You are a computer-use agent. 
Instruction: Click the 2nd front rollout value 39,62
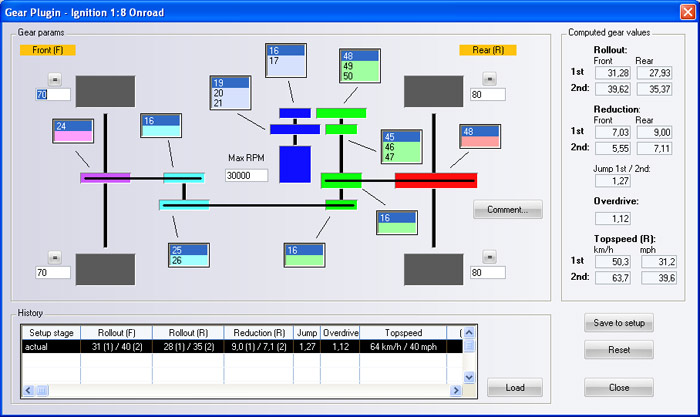pyautogui.click(x=612, y=89)
